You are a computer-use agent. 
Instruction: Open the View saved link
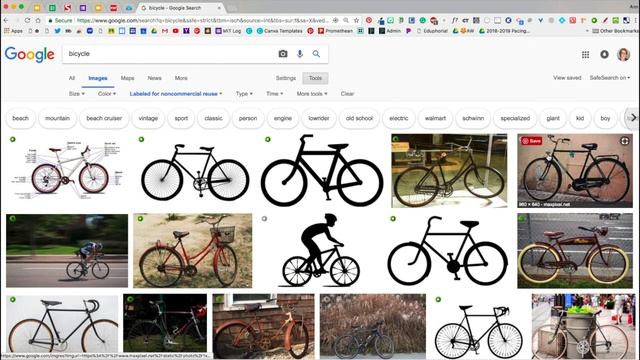pos(567,78)
